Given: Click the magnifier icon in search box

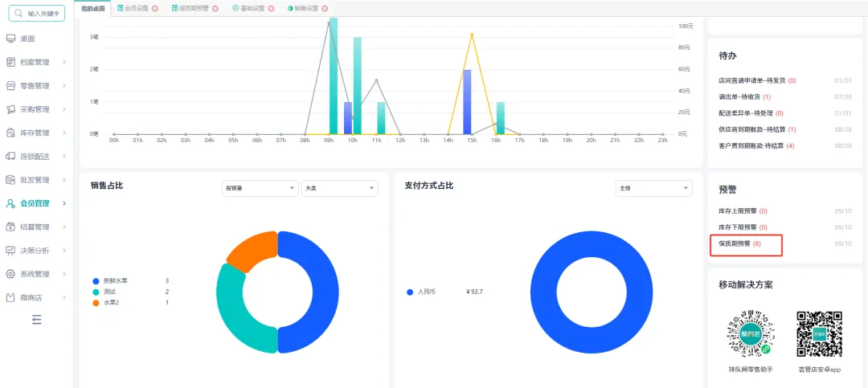Looking at the screenshot, I should (x=18, y=14).
